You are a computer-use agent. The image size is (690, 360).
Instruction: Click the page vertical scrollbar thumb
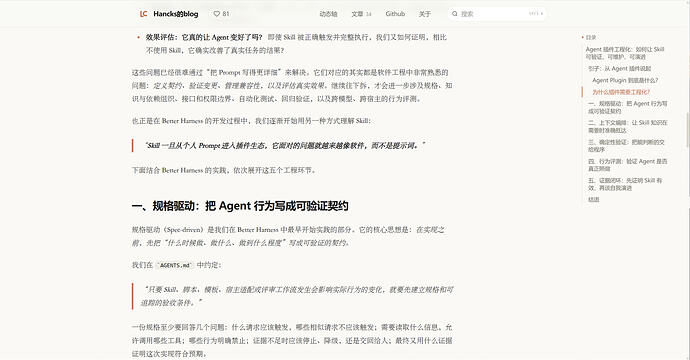pyautogui.click(x=688, y=130)
